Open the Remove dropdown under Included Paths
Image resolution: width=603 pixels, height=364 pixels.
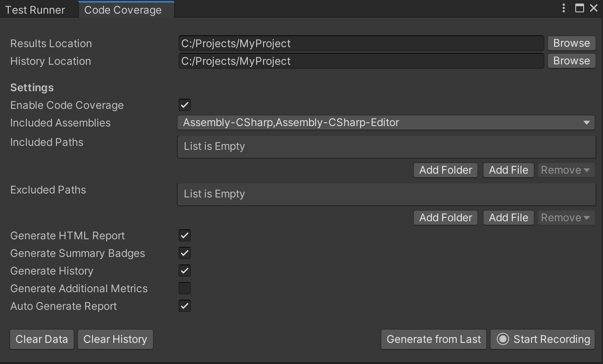coord(566,170)
